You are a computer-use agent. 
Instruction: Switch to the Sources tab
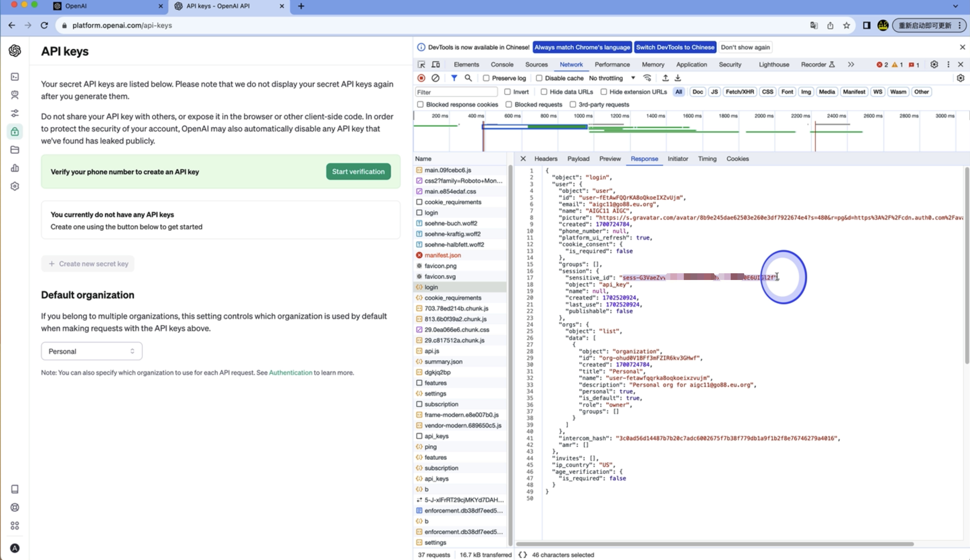point(536,65)
